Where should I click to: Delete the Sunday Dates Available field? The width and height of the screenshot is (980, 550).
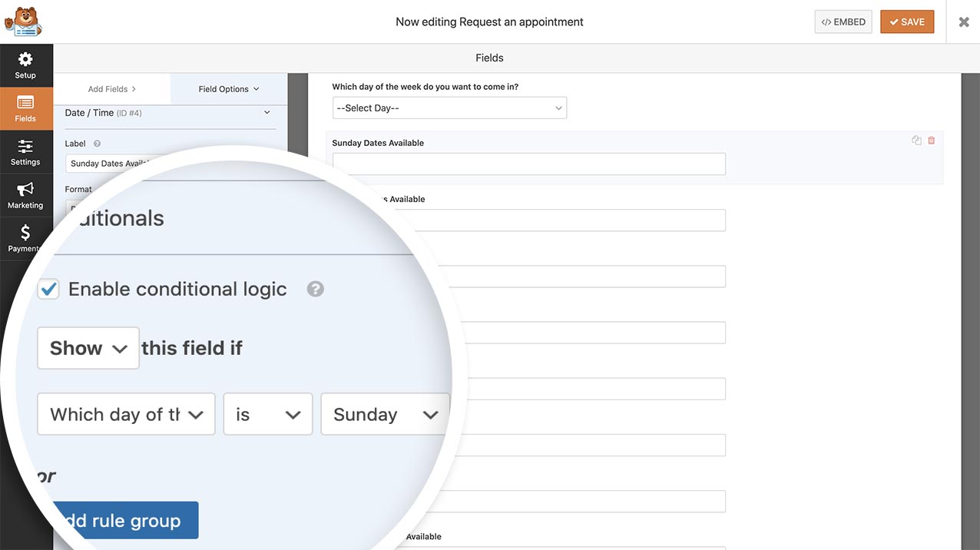click(x=932, y=141)
